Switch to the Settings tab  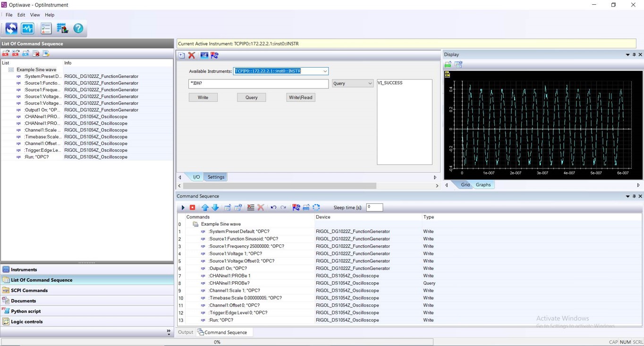click(216, 177)
